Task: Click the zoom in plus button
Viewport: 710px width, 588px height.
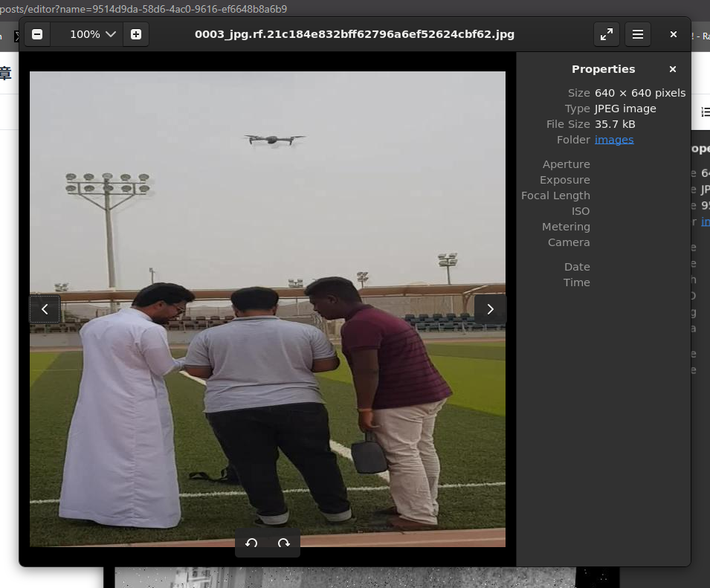Action: 136,34
